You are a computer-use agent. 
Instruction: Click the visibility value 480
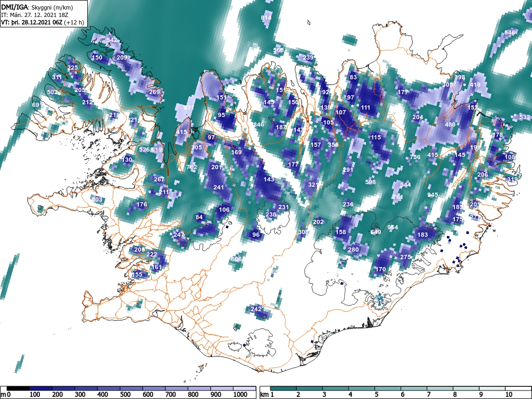click(450, 124)
